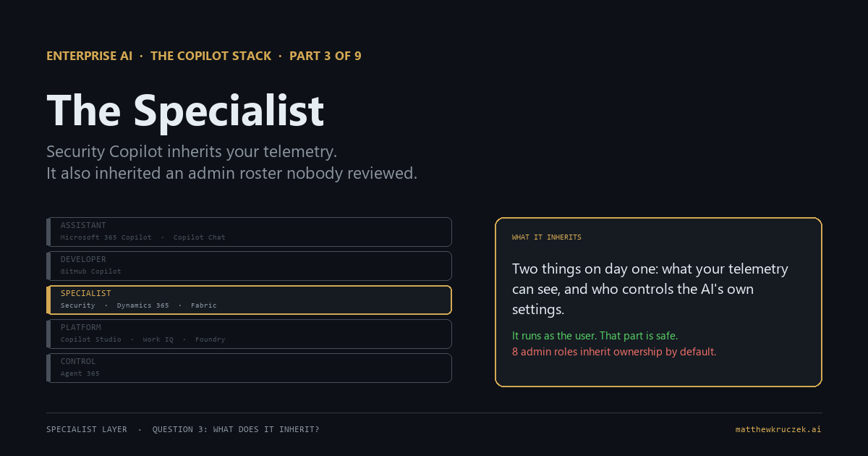Click 'Dynamics 365' in Specialist row

[x=143, y=305]
